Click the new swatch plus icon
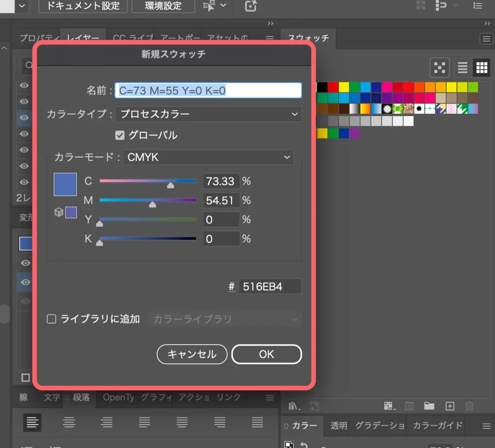 (x=450, y=406)
